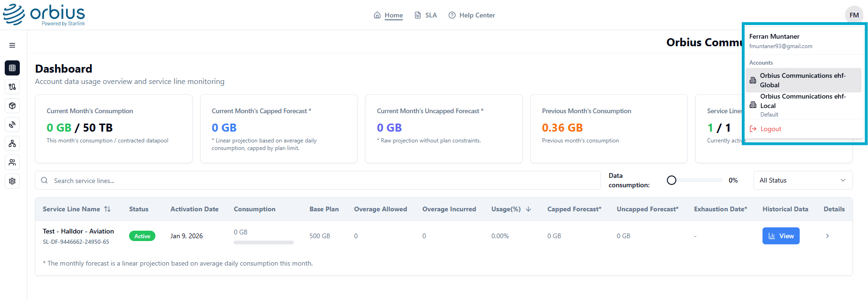The width and height of the screenshot is (868, 300).
Task: Click the data consumption slider handle
Action: point(672,180)
